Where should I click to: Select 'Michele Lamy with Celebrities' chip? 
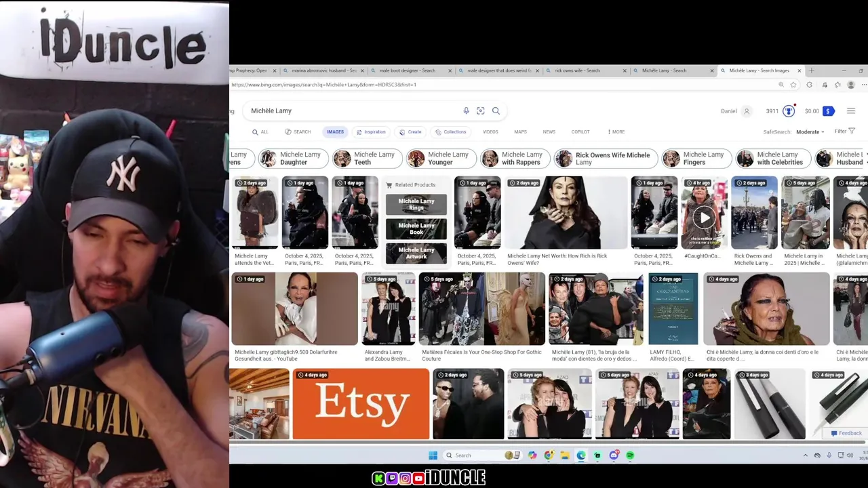(772, 159)
